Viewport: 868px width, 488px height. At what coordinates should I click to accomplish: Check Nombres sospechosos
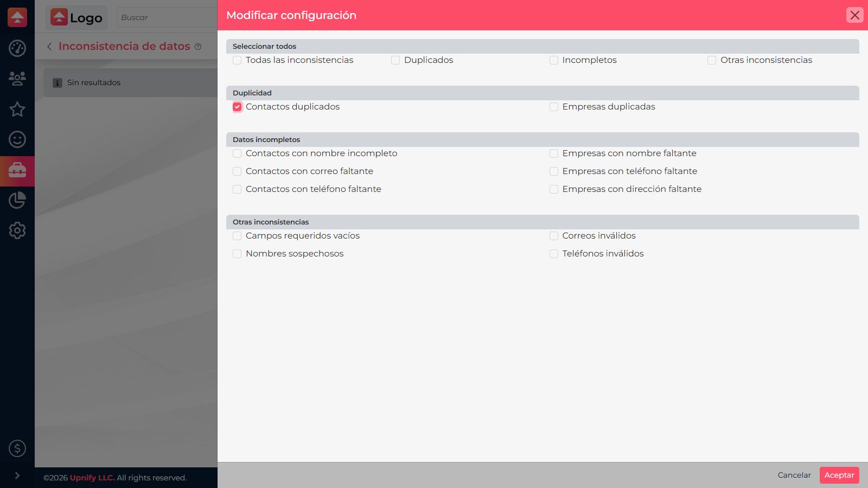tap(237, 254)
